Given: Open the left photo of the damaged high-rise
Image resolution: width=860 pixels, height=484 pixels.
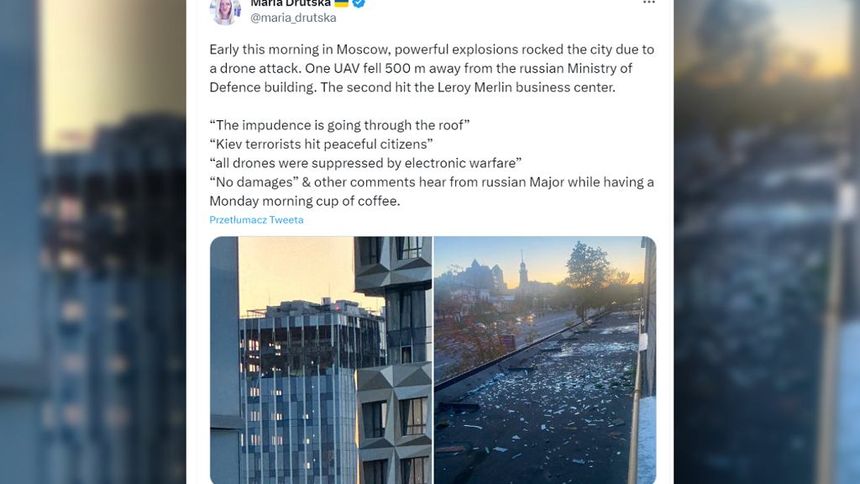Looking at the screenshot, I should [320, 360].
